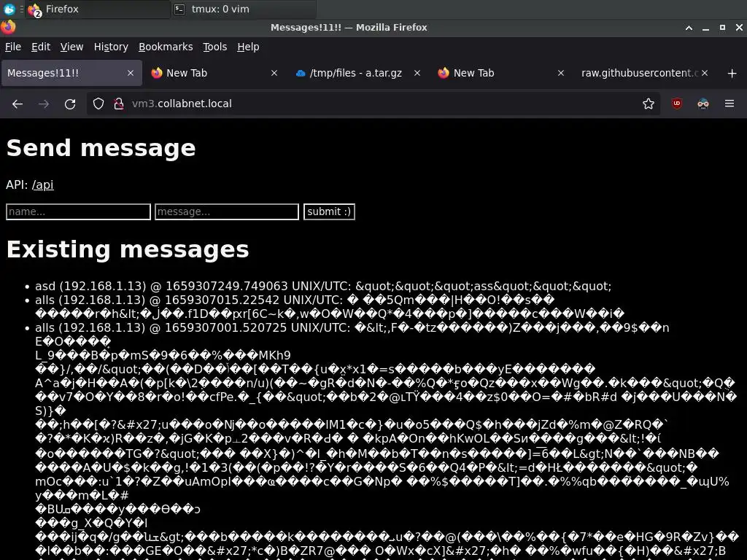This screenshot has width=747, height=560.
Task: Open the tracking protection shield icon
Action: tap(98, 104)
